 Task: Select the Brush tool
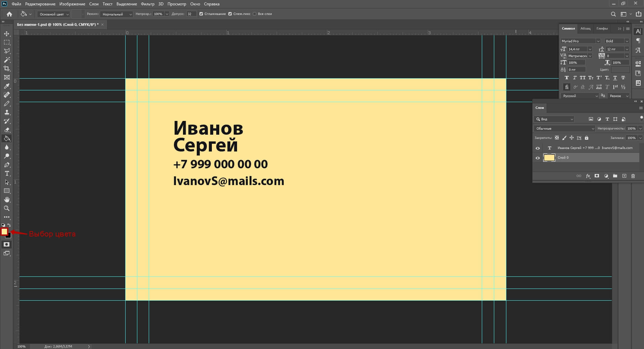click(7, 104)
